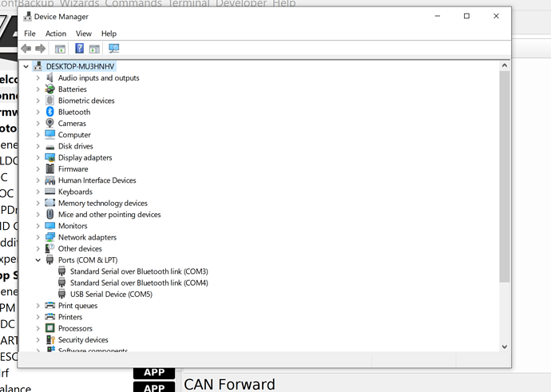Expand the Bluetooth node chevron
551x392 pixels.
38,112
